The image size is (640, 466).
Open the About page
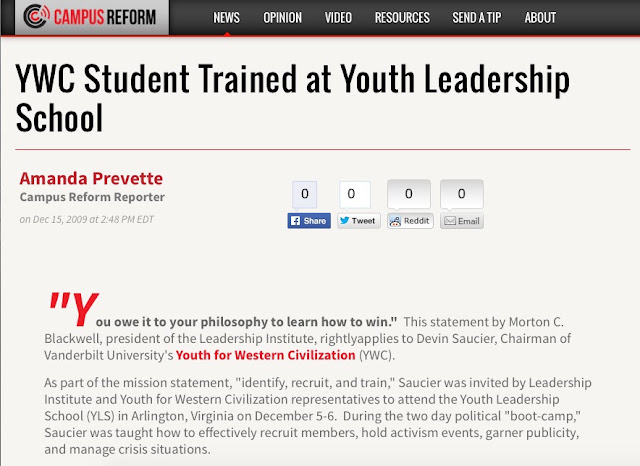coord(540,18)
